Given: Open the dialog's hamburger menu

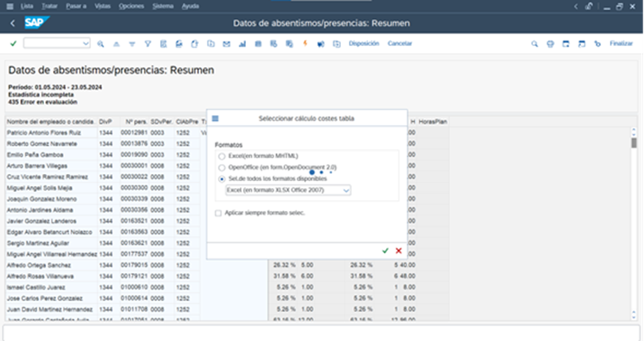Looking at the screenshot, I should 215,119.
